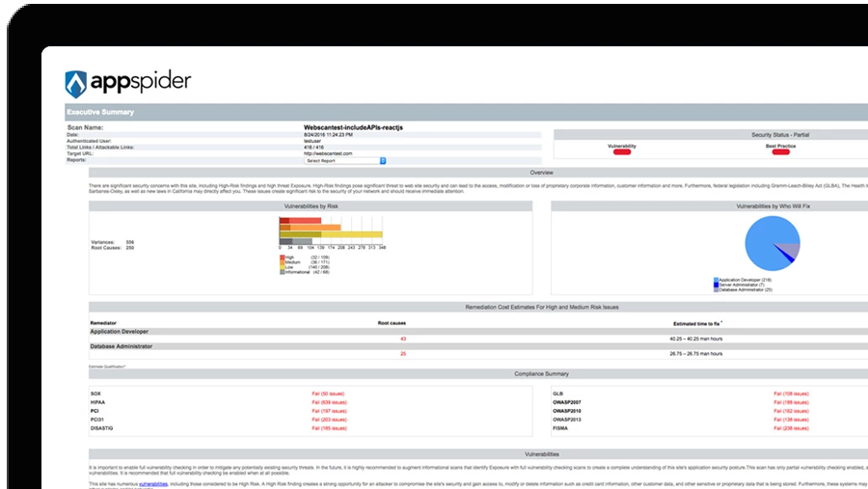Click the target URL http://webscantest.com
Image resolution: width=868 pixels, height=489 pixels.
click(x=328, y=154)
